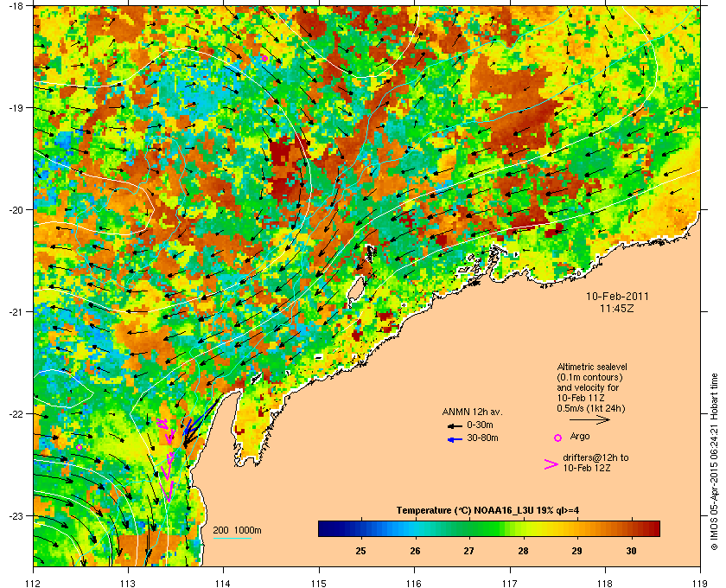The height and width of the screenshot is (588, 726).
Task: Click latitude axis label -20
Action: [16, 210]
